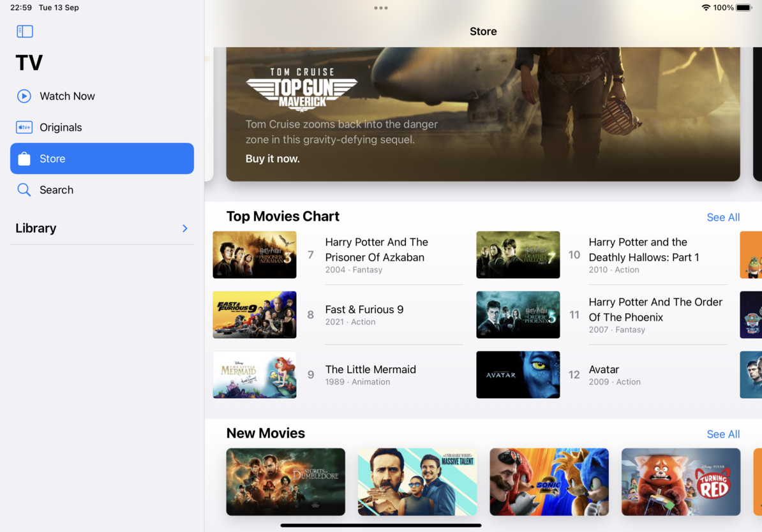See All in New Movies
This screenshot has width=762, height=532.
[723, 434]
